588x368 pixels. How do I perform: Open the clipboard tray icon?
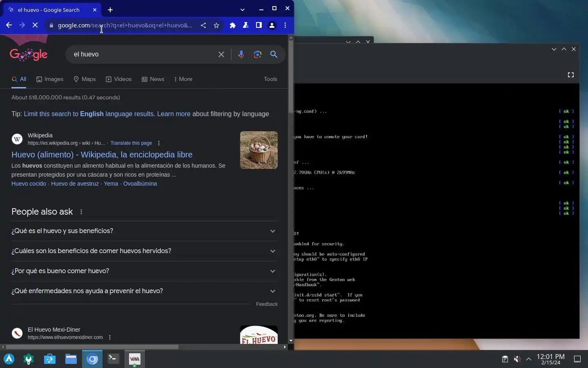click(505, 359)
